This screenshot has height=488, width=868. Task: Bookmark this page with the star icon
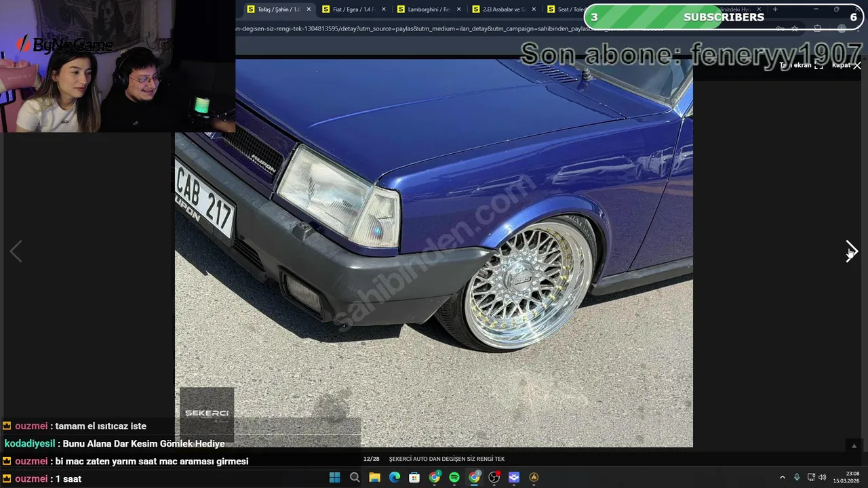coord(795,28)
